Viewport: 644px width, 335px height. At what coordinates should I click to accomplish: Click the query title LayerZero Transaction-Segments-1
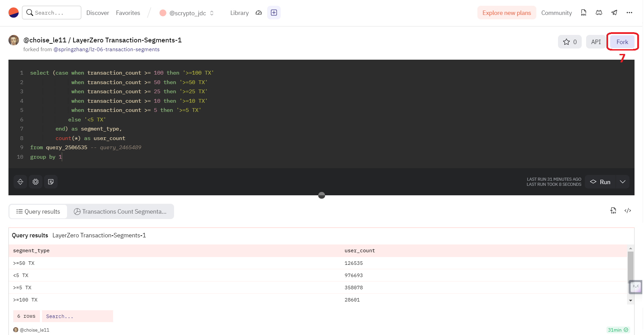click(x=127, y=40)
